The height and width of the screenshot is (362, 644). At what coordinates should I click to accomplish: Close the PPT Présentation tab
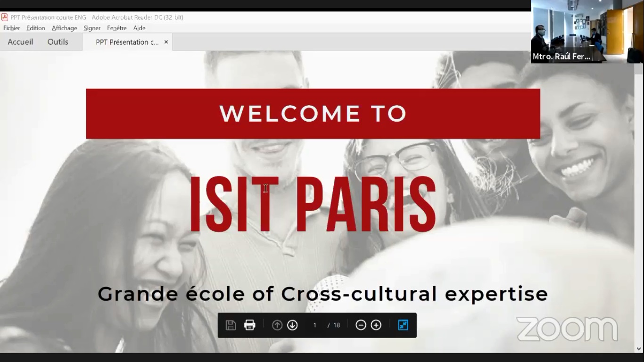coord(166,42)
